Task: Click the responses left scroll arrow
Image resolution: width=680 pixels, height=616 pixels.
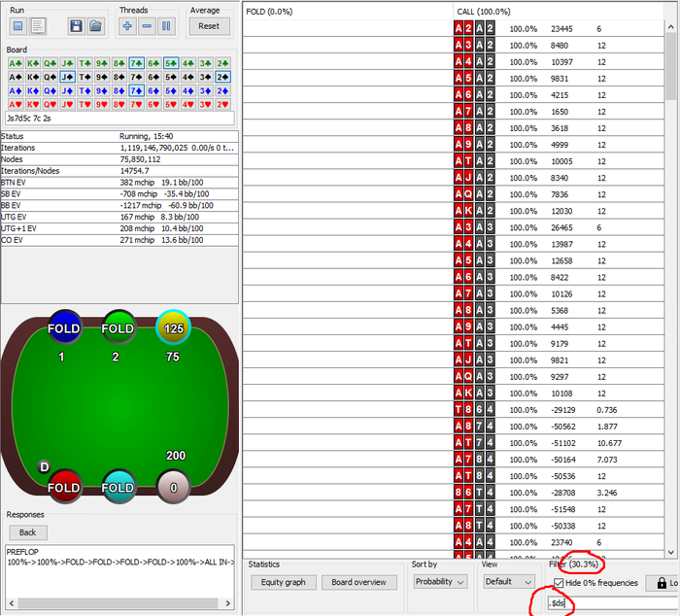Action: tap(12, 603)
